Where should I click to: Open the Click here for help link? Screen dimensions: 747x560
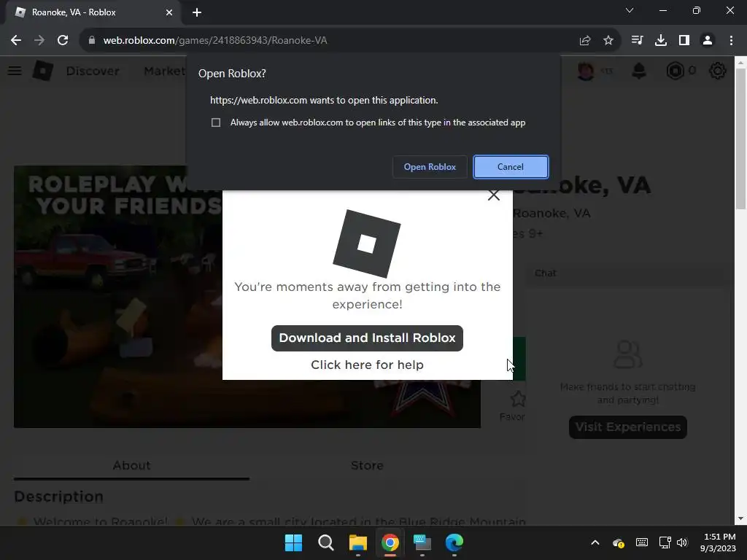(x=367, y=365)
